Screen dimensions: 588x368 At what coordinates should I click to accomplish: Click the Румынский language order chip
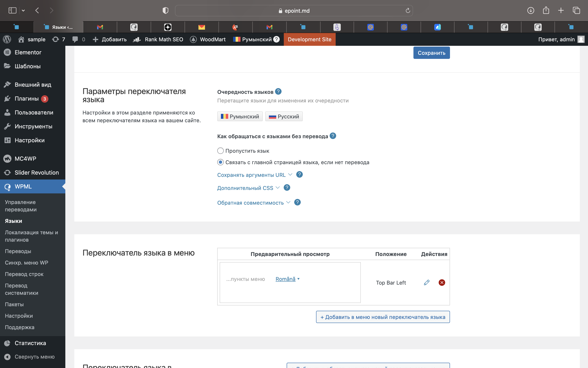tap(240, 116)
